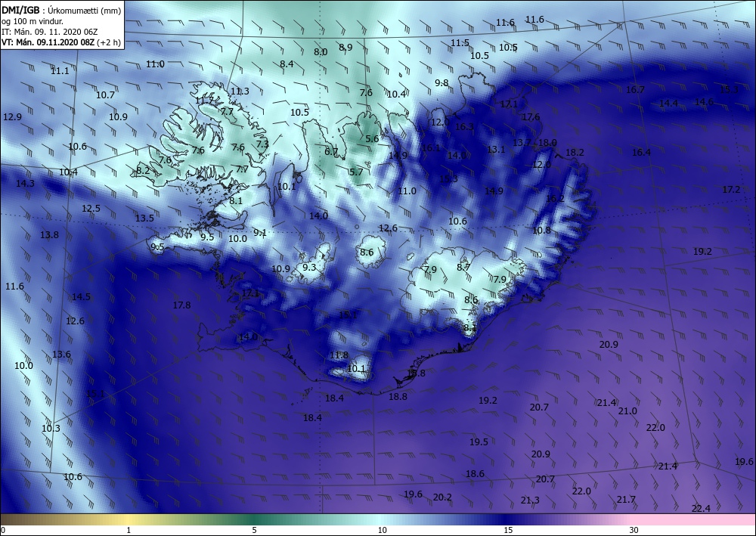The height and width of the screenshot is (536, 756).
Task: Select the 9.8 value label
Action: [442, 83]
